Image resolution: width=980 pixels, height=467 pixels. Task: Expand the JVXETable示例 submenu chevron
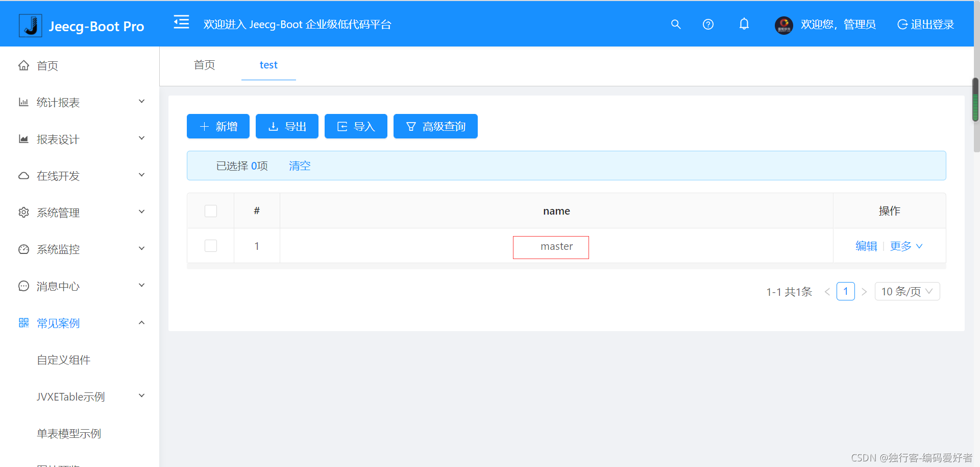coord(142,396)
